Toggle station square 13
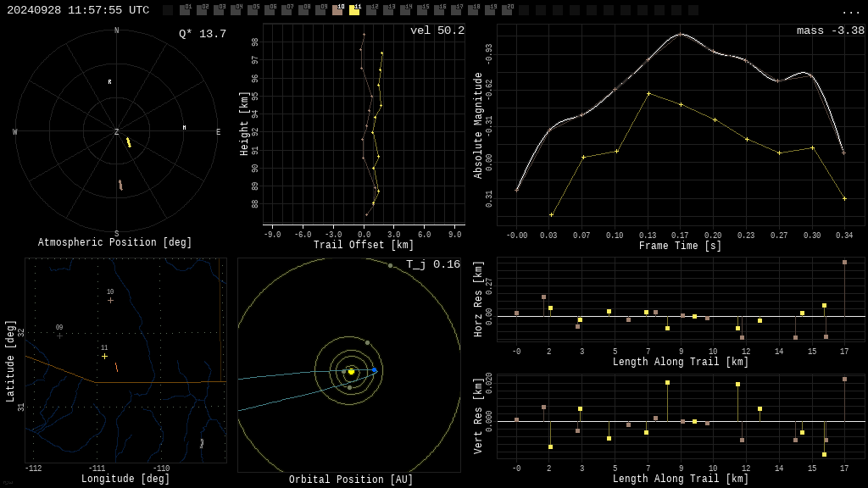Screen dimensions: 868x488 [x=388, y=10]
